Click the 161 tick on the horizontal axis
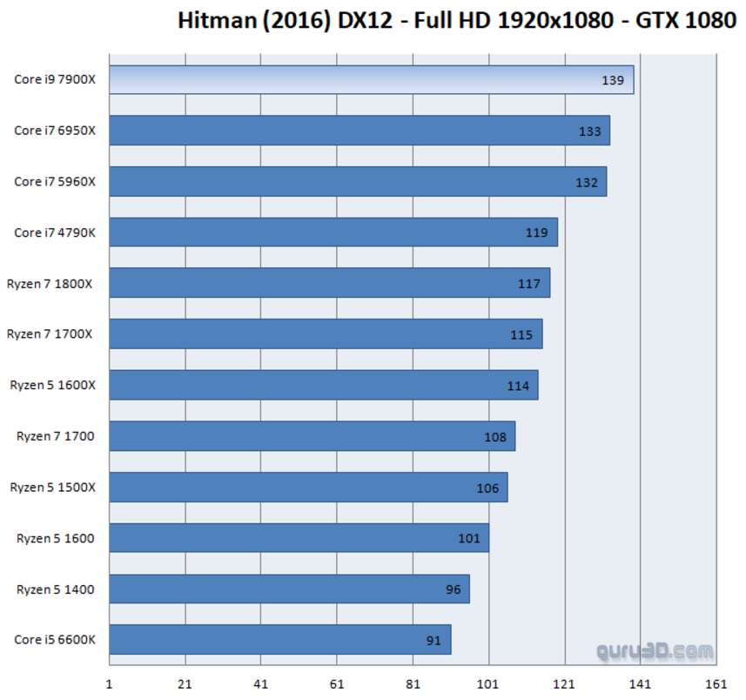The width and height of the screenshot is (746, 700). (716, 683)
